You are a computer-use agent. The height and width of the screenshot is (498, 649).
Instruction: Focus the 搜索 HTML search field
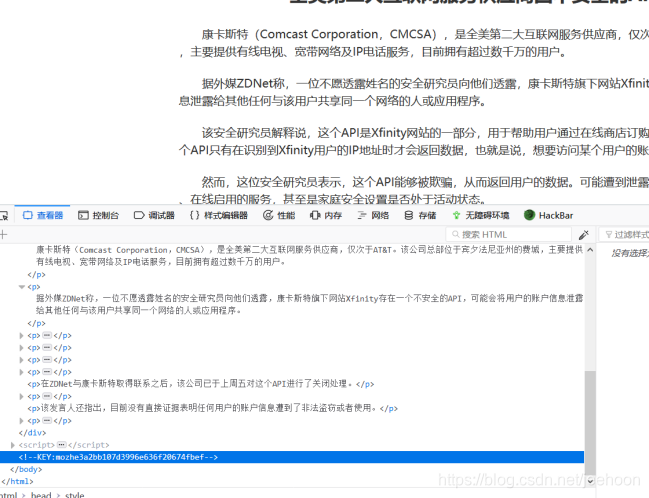[x=509, y=235]
